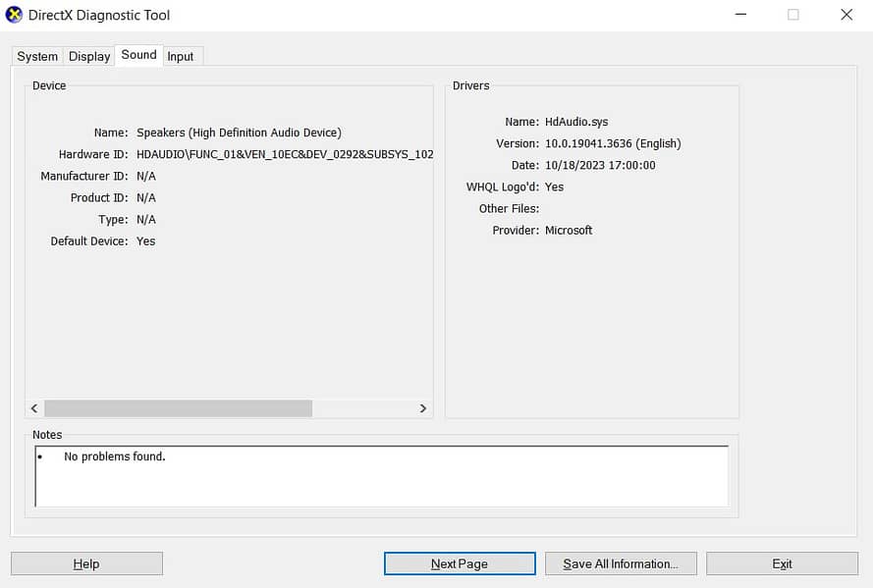Viewport: 873px width, 588px height.
Task: Open the Display tab
Action: tap(89, 57)
